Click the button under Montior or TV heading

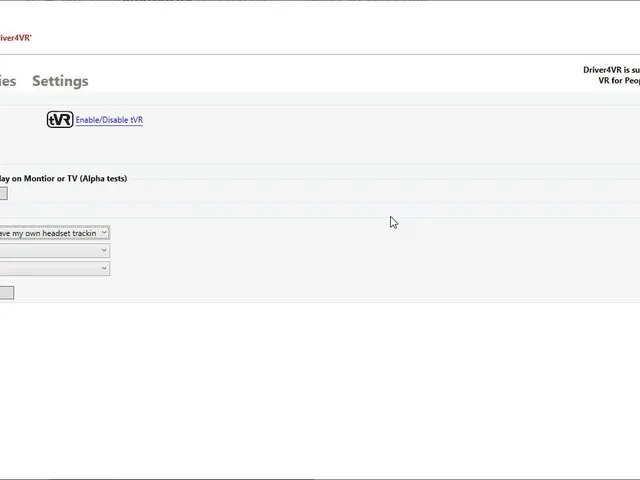[4, 193]
